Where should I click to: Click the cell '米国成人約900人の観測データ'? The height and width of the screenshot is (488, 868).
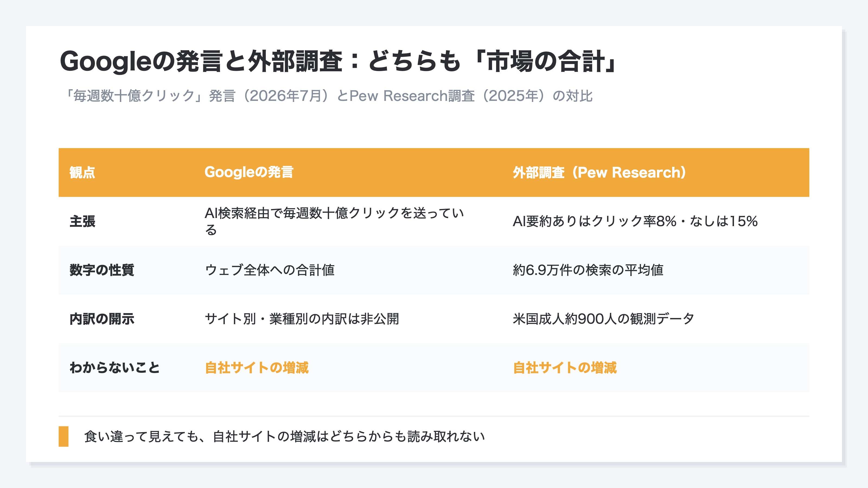click(x=604, y=319)
